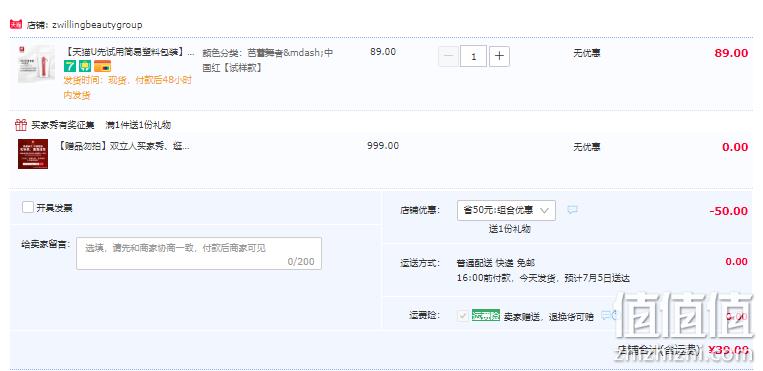Click the 买家秀有奖征集 promotion label
The image size is (763, 371).
pyautogui.click(x=63, y=125)
